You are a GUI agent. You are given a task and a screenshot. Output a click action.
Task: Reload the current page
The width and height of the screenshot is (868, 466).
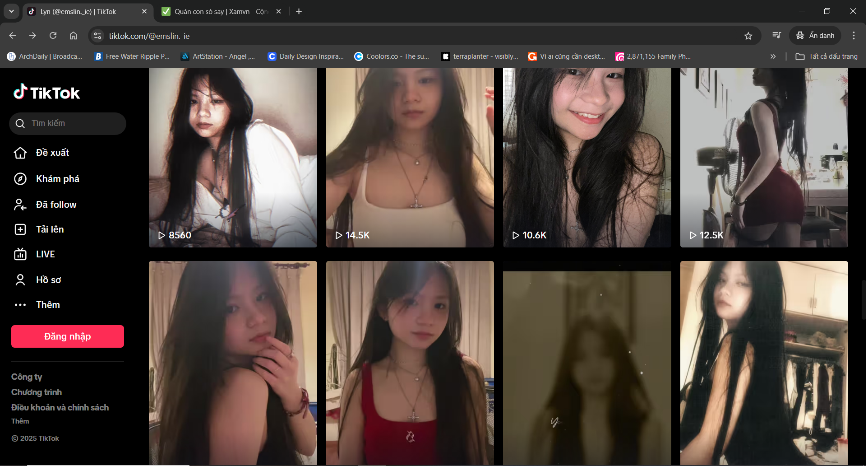point(53,36)
